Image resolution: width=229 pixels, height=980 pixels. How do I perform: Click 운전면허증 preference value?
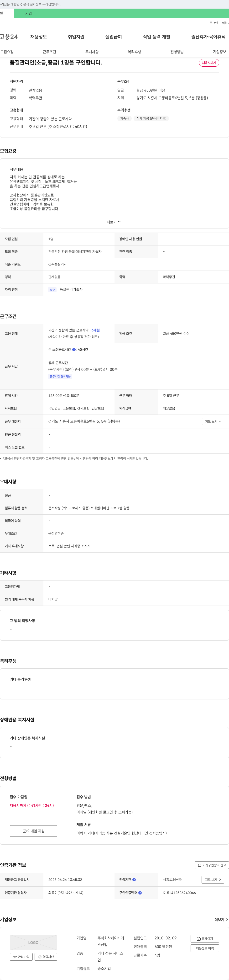tap(56, 533)
